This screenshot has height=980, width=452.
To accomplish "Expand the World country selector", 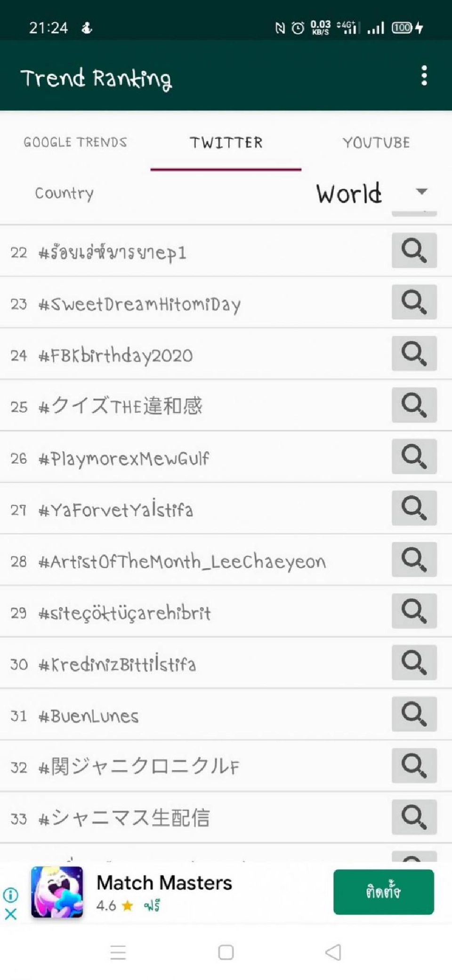I will coord(349,193).
